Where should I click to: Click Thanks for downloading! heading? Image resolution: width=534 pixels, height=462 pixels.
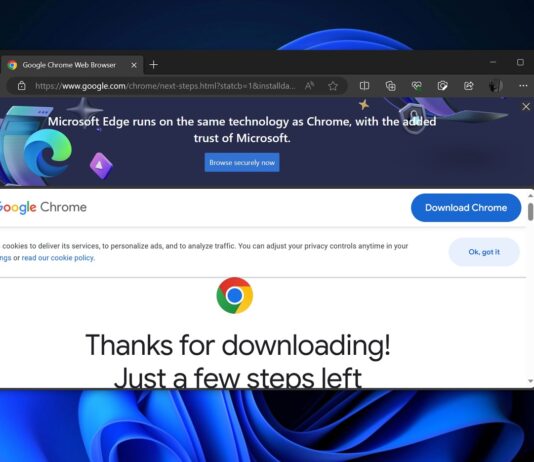(238, 345)
